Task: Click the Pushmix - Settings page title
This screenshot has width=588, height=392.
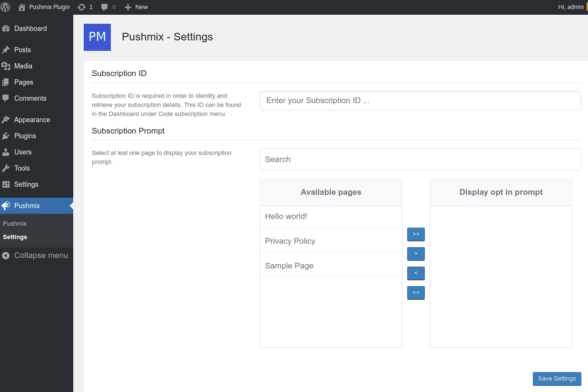Action: [x=167, y=37]
